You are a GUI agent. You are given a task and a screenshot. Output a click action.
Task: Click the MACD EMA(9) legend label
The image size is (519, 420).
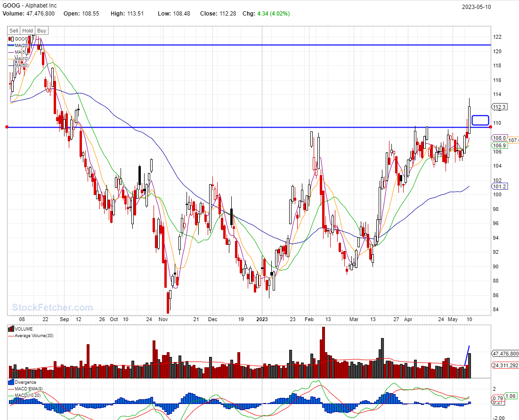[29, 389]
